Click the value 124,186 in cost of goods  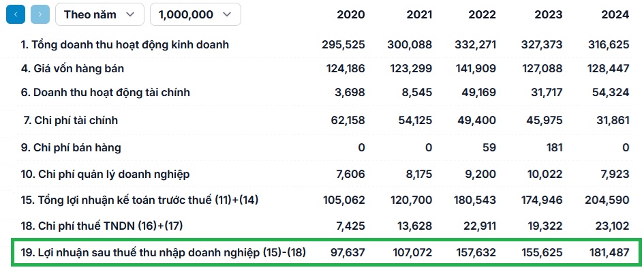pos(346,68)
